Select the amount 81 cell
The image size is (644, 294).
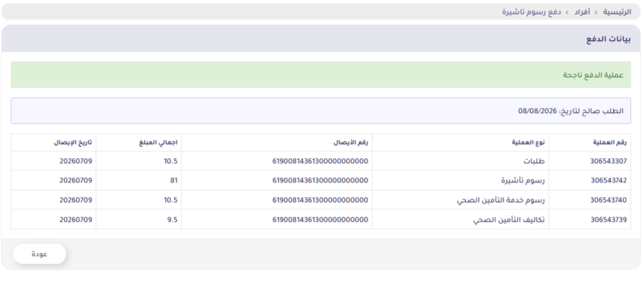tap(139, 180)
